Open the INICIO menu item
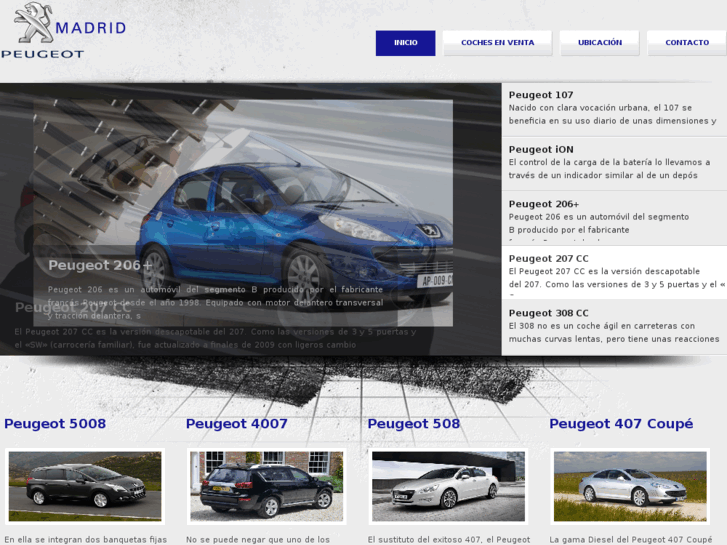Viewport: 727px width, 545px height. [x=405, y=43]
